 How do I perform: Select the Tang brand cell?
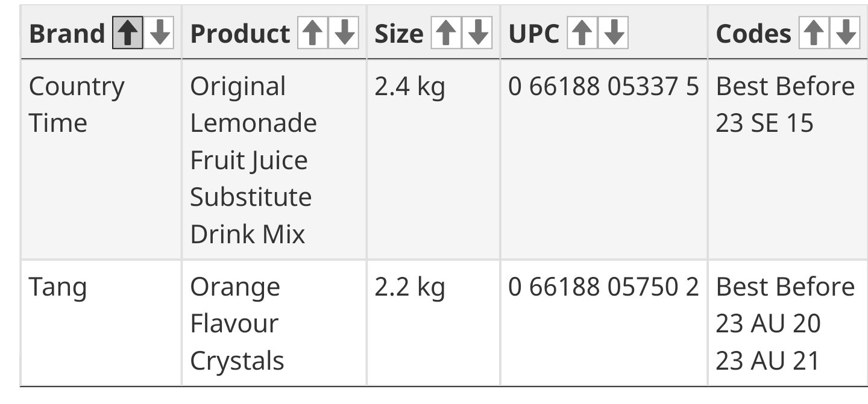tap(58, 287)
